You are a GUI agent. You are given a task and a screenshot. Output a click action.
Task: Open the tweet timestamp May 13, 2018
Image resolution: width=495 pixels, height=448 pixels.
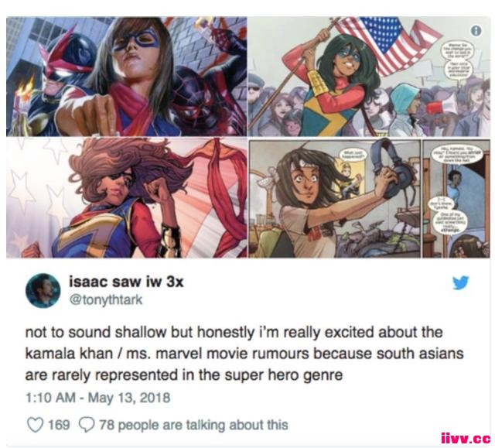[129, 397]
